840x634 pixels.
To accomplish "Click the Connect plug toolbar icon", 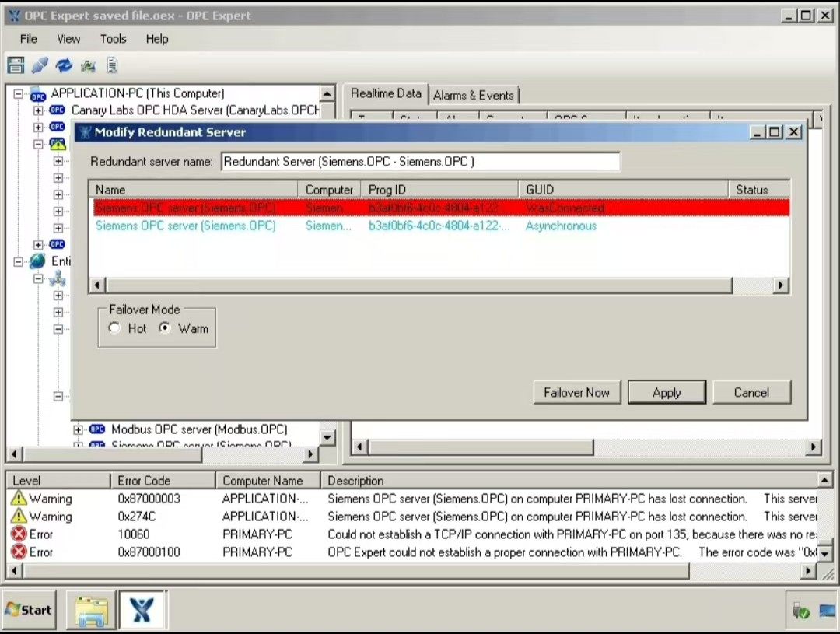I will (40, 65).
